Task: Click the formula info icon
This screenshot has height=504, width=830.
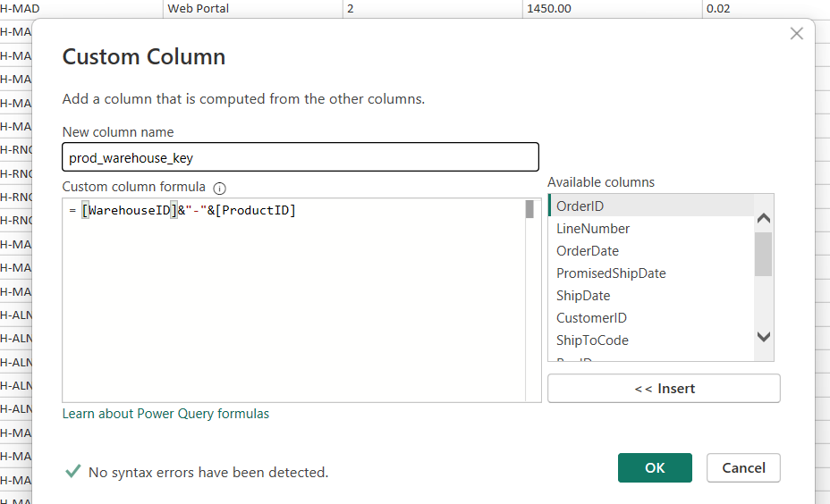Action: click(x=219, y=189)
